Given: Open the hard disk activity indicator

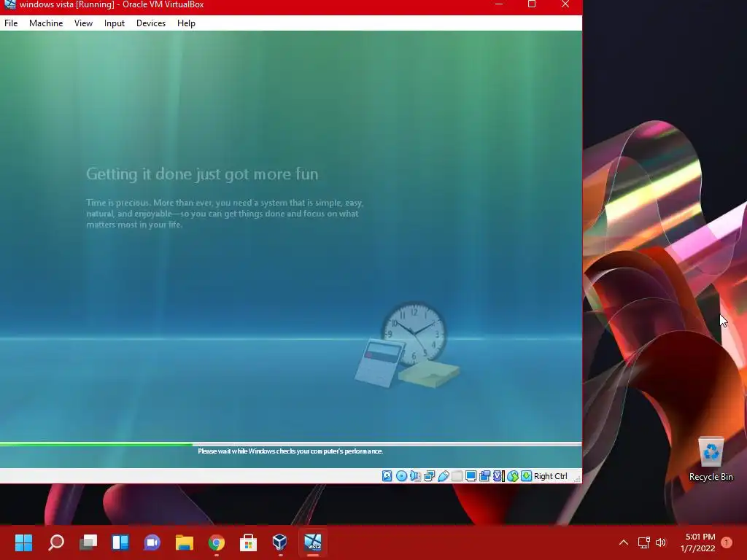Looking at the screenshot, I should click(387, 475).
